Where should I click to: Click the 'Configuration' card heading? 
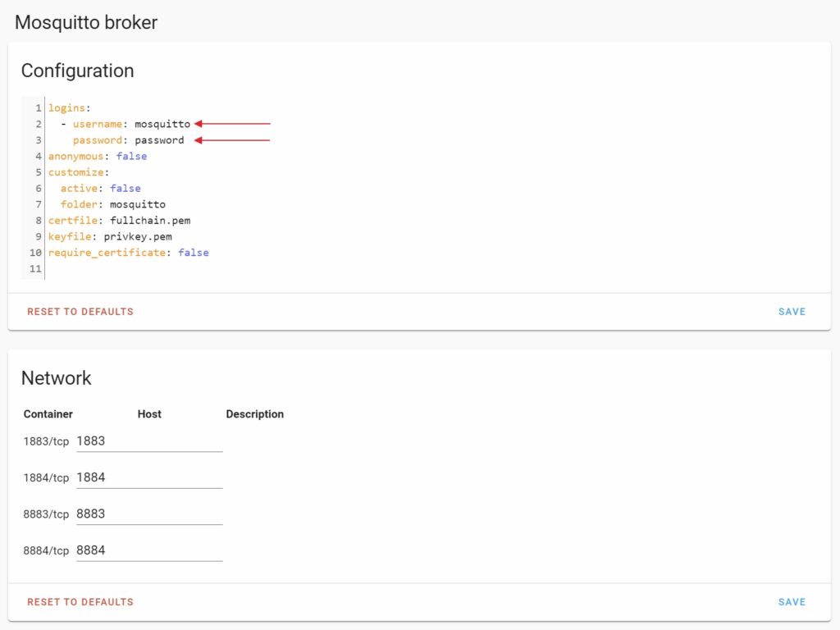(77, 71)
